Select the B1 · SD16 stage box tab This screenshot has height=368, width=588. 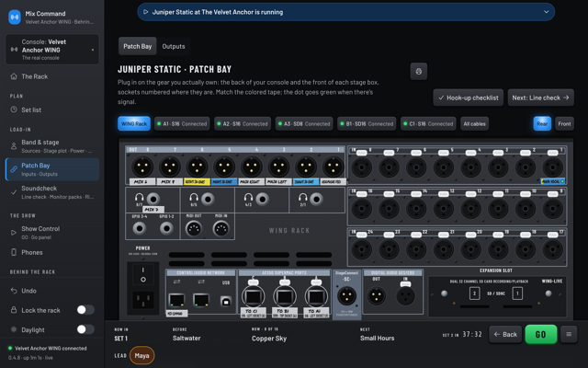point(367,123)
